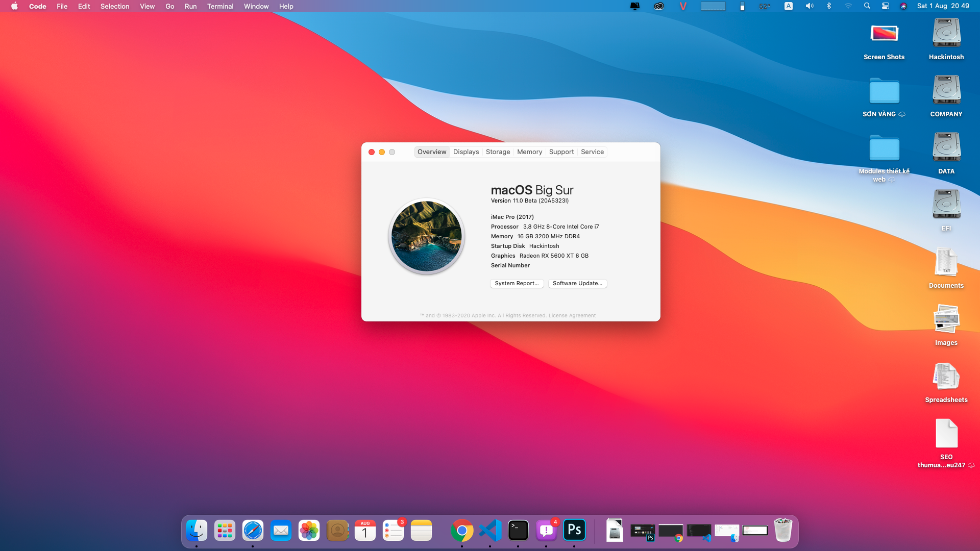Click the System Report... button
Image resolution: width=980 pixels, height=551 pixels.
coord(517,283)
